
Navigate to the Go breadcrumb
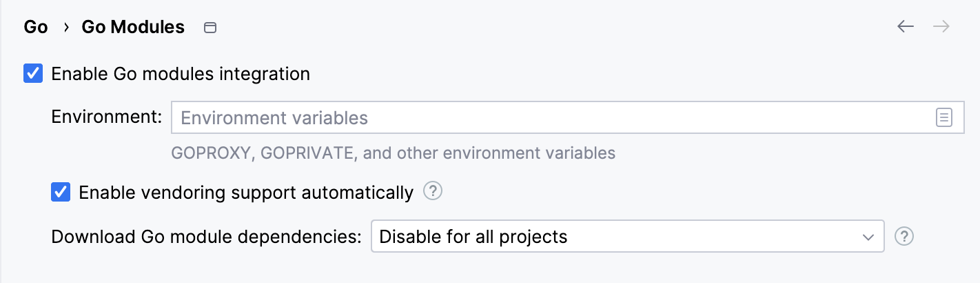(36, 28)
